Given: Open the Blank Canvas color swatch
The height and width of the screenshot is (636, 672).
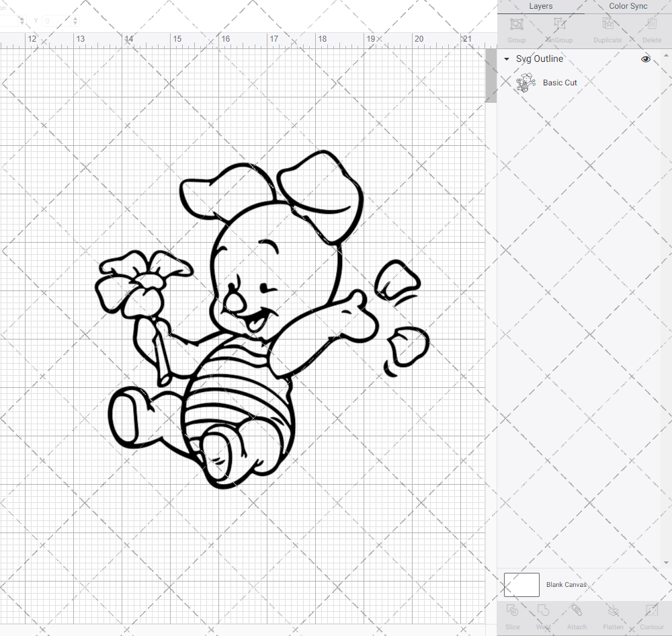Looking at the screenshot, I should point(521,584).
